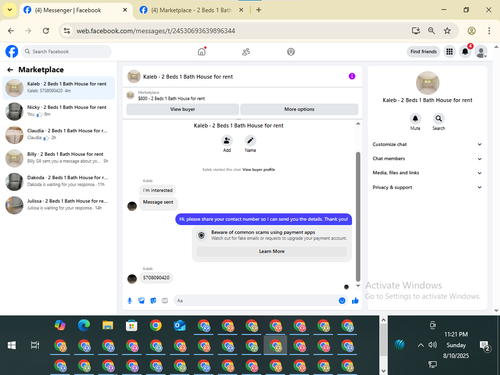Open File Explorer from the taskbar
500x375 pixels.
click(x=108, y=325)
